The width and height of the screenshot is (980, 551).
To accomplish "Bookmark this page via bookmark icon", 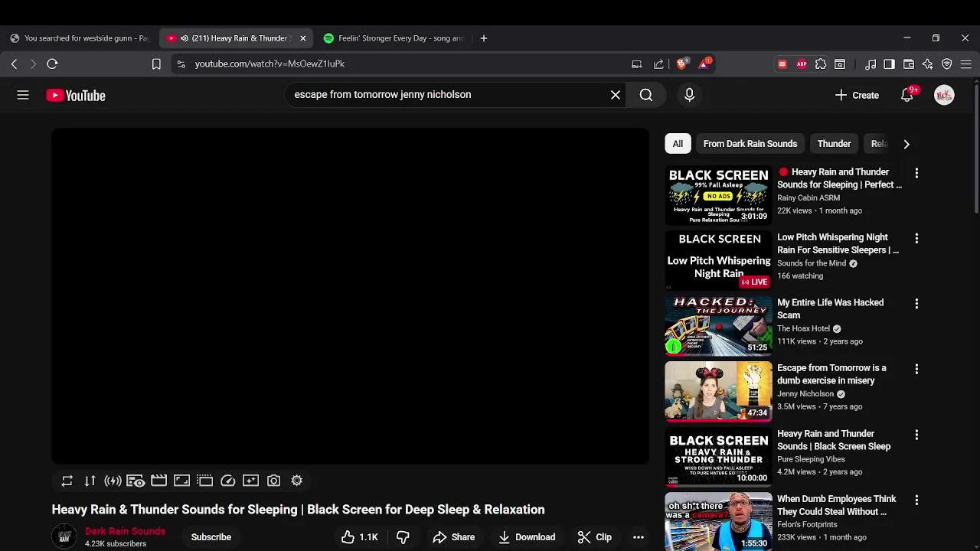I will pos(156,64).
